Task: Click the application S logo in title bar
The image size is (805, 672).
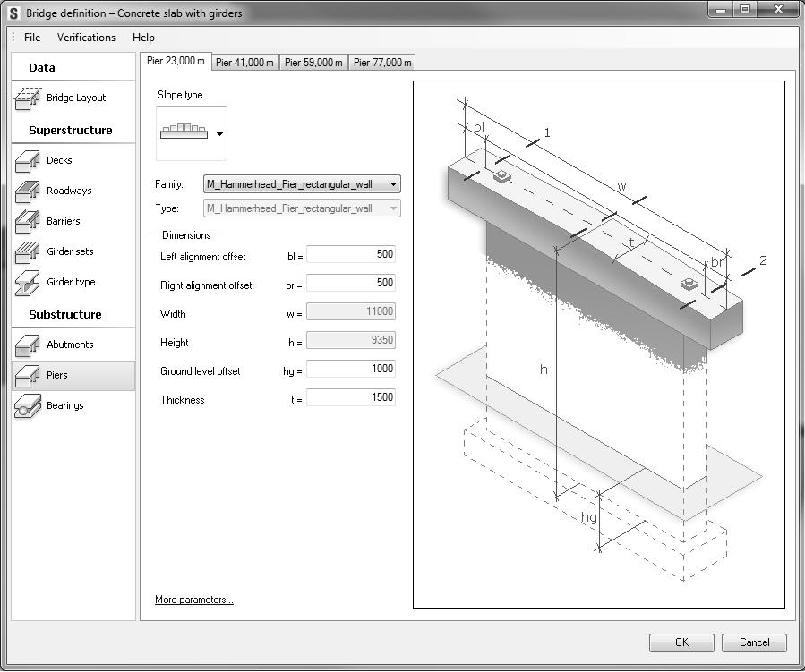Action: (x=13, y=13)
